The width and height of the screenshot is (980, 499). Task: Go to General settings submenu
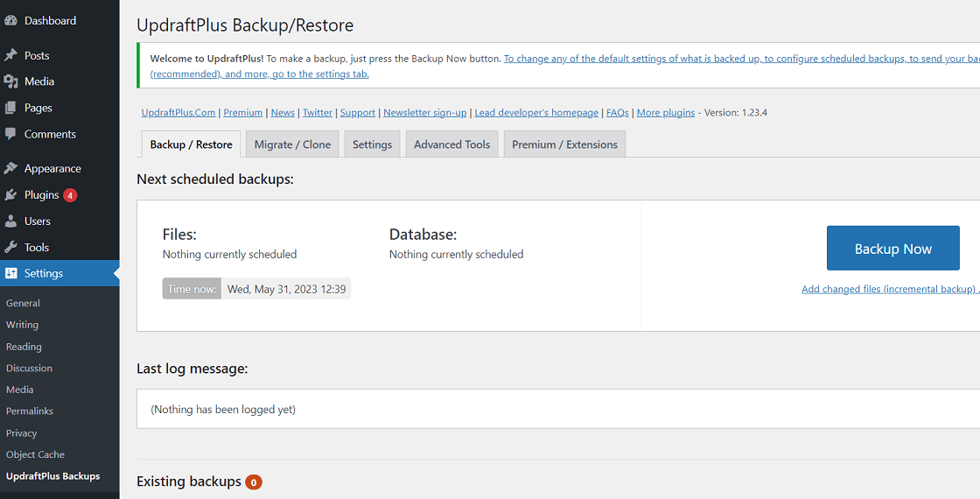[x=23, y=303]
